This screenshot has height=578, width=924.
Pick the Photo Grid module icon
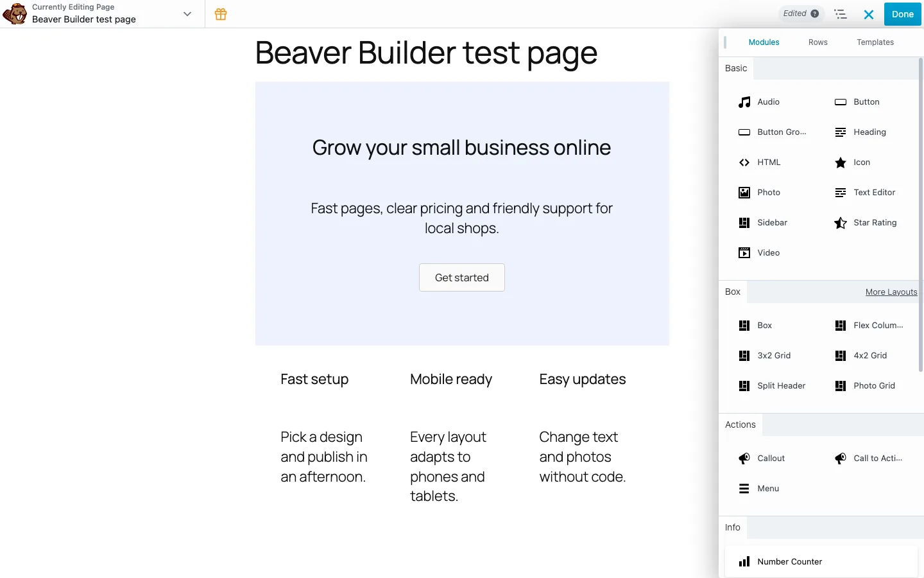pyautogui.click(x=841, y=386)
